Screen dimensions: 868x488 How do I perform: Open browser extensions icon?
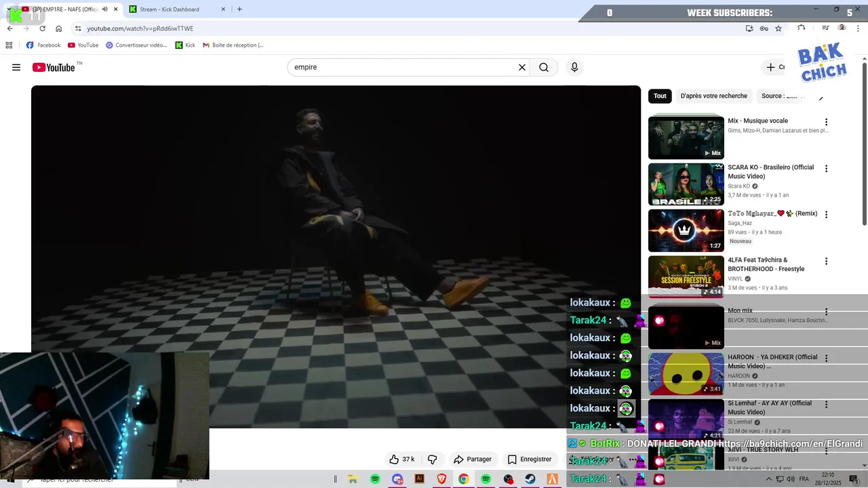click(802, 28)
